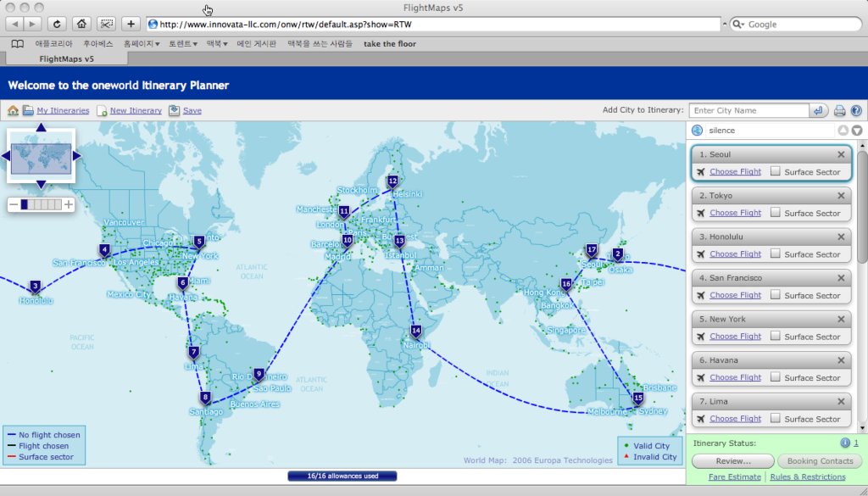The image size is (868, 496).
Task: Print the itinerary with printer icon
Action: click(x=840, y=111)
